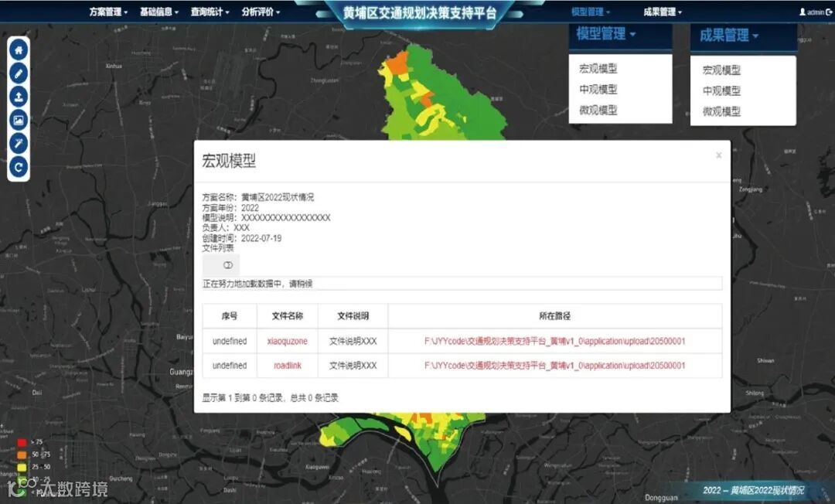
Task: Click undefined cell in xiaoquzone row
Action: [x=230, y=341]
